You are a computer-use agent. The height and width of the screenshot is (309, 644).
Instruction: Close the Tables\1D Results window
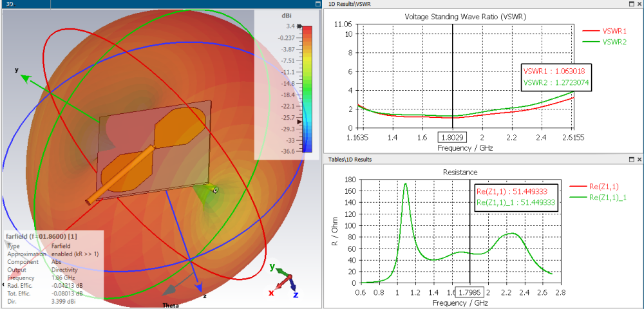click(x=639, y=159)
